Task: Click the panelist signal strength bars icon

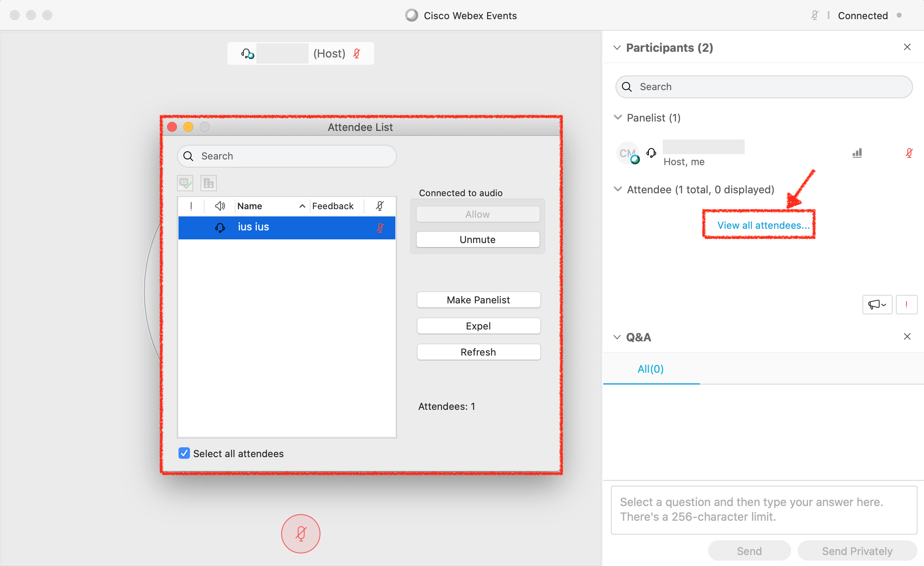Action: coord(857,153)
